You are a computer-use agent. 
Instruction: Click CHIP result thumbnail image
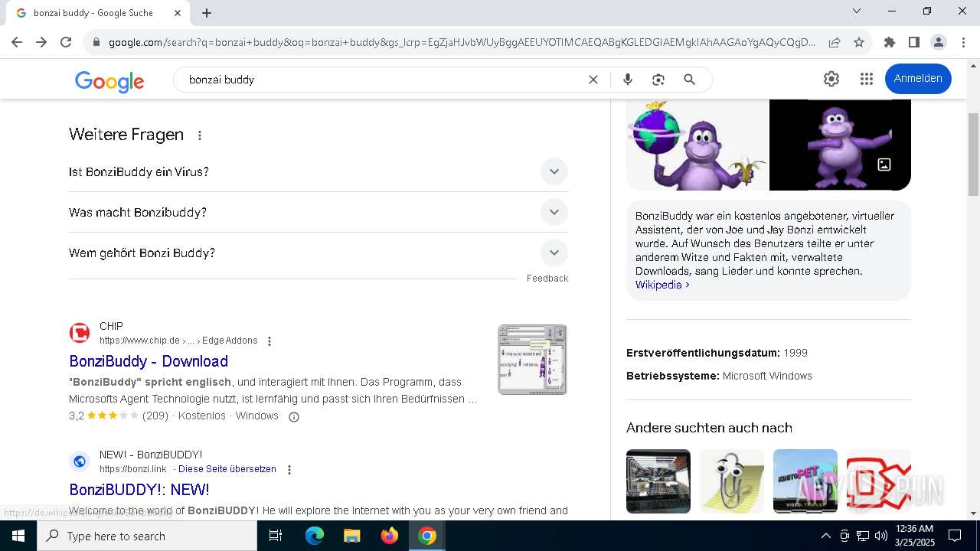pyautogui.click(x=532, y=360)
